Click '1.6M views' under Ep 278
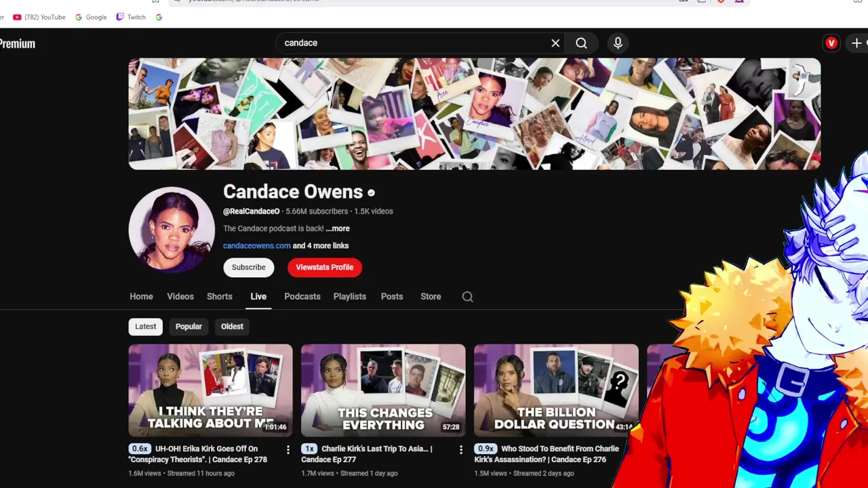This screenshot has height=488, width=868. point(144,473)
